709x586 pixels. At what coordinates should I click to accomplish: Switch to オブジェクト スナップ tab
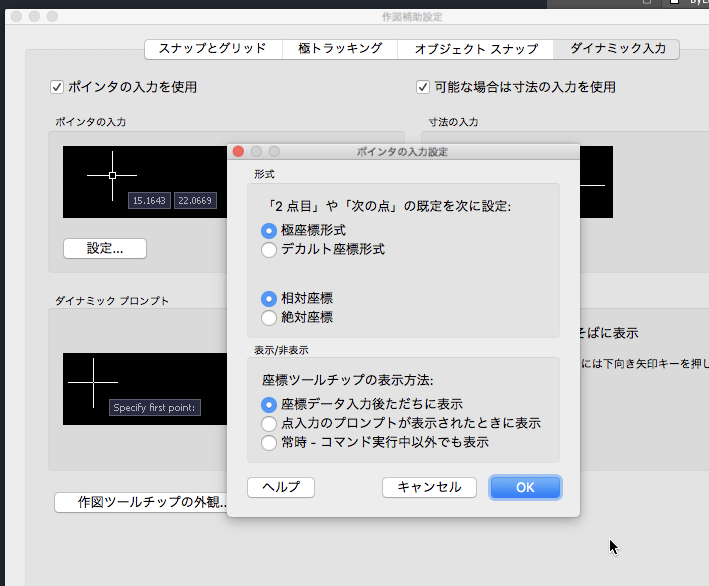pos(475,48)
